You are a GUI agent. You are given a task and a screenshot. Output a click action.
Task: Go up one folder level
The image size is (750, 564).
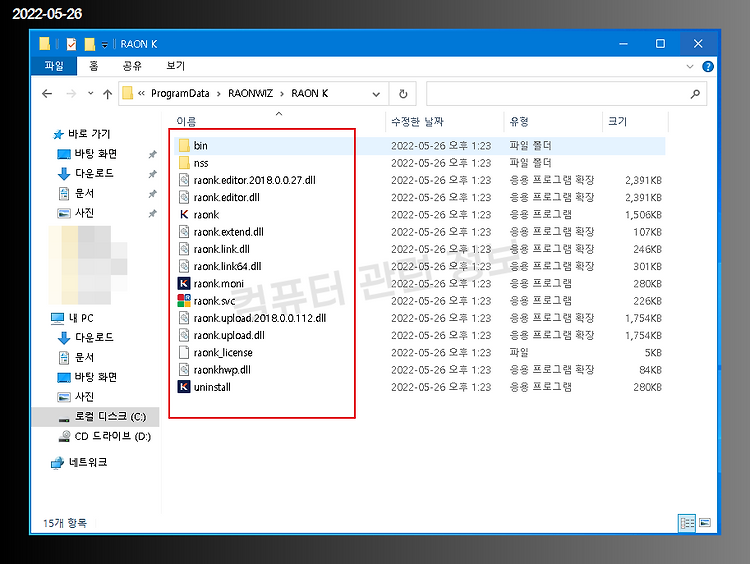108,94
